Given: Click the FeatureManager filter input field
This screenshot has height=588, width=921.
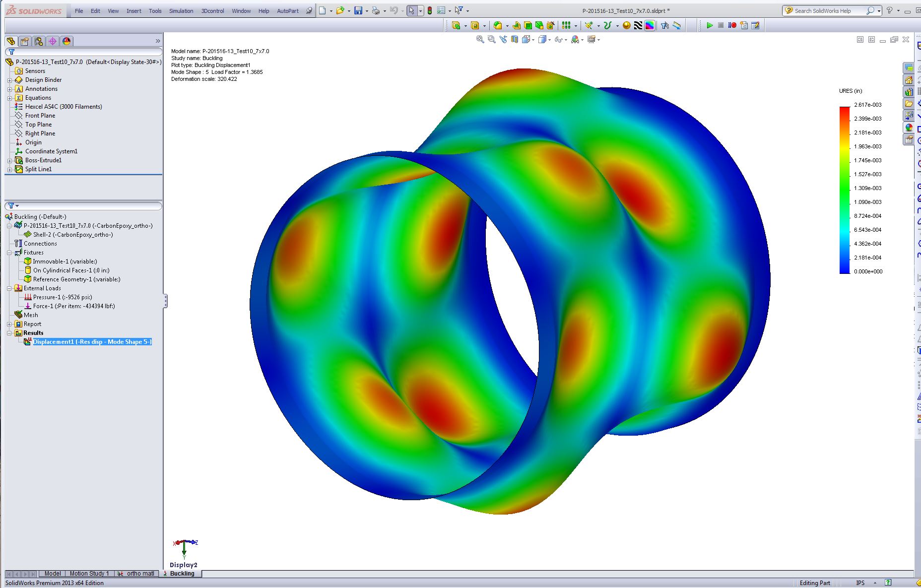Looking at the screenshot, I should click(x=83, y=52).
